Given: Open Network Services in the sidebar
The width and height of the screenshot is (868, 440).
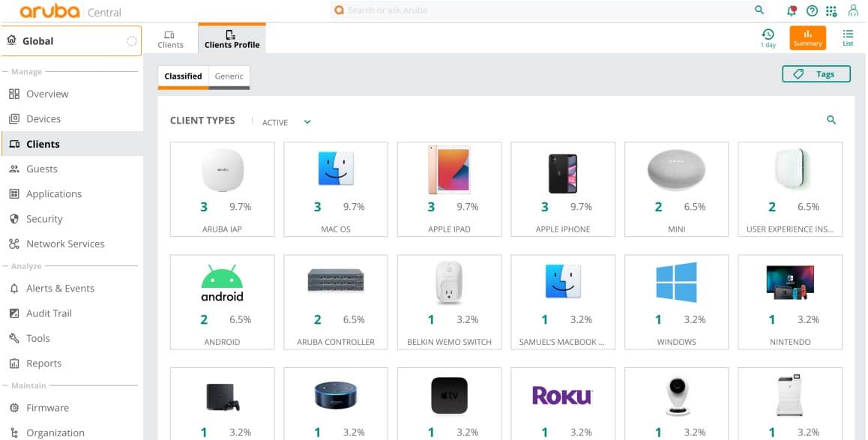Looking at the screenshot, I should [x=71, y=244].
